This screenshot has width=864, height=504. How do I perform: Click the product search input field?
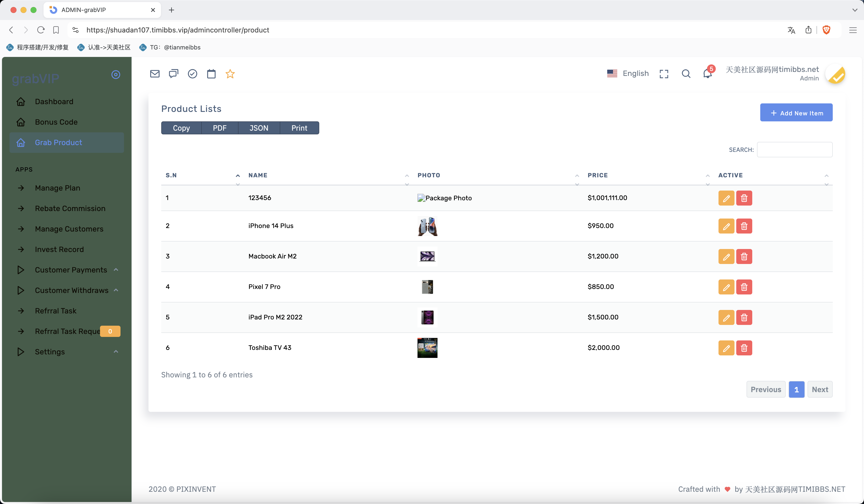pyautogui.click(x=794, y=150)
